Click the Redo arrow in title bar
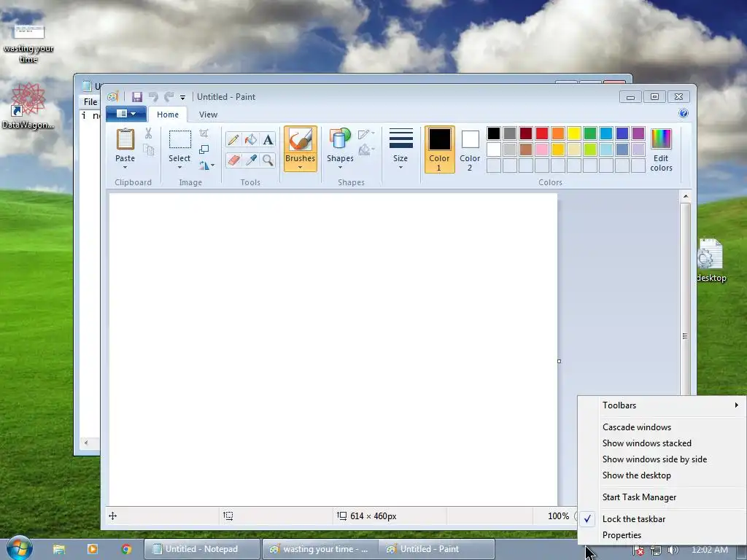 (x=169, y=97)
